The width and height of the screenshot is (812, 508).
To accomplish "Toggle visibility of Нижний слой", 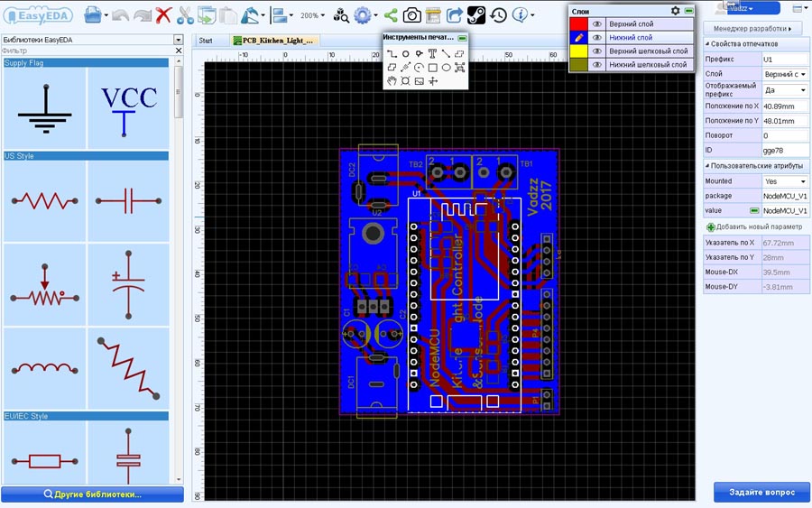I will coord(597,37).
